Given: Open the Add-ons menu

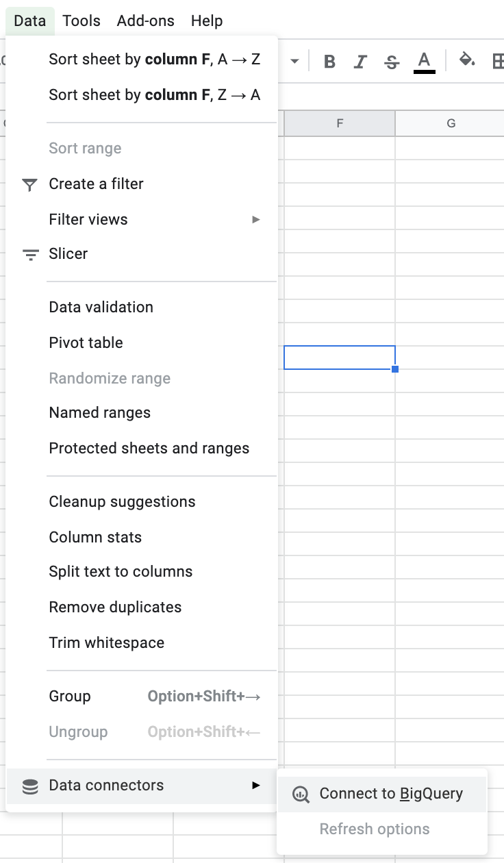Looking at the screenshot, I should [145, 21].
